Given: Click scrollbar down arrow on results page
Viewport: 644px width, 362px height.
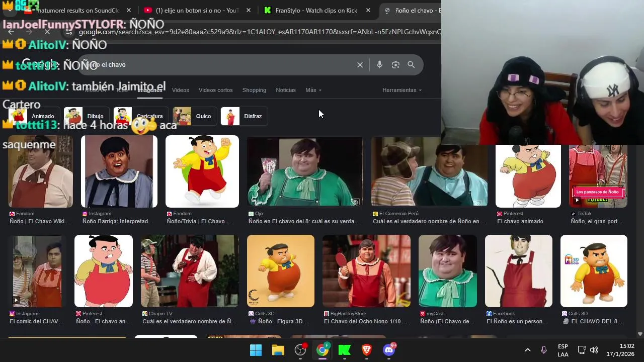Looking at the screenshot, I should 640,334.
